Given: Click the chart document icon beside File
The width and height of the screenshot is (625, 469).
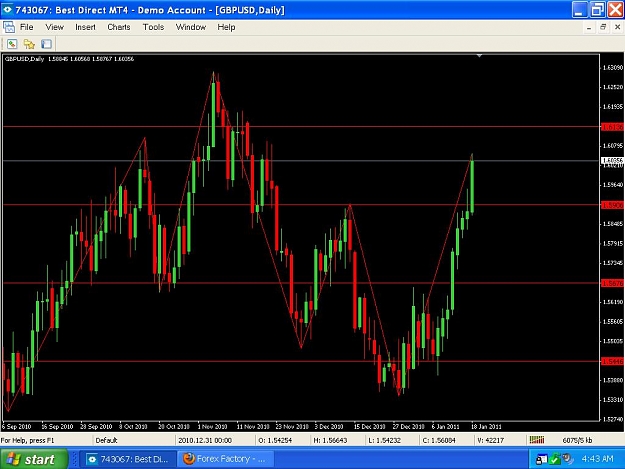Looking at the screenshot, I should (x=8, y=27).
